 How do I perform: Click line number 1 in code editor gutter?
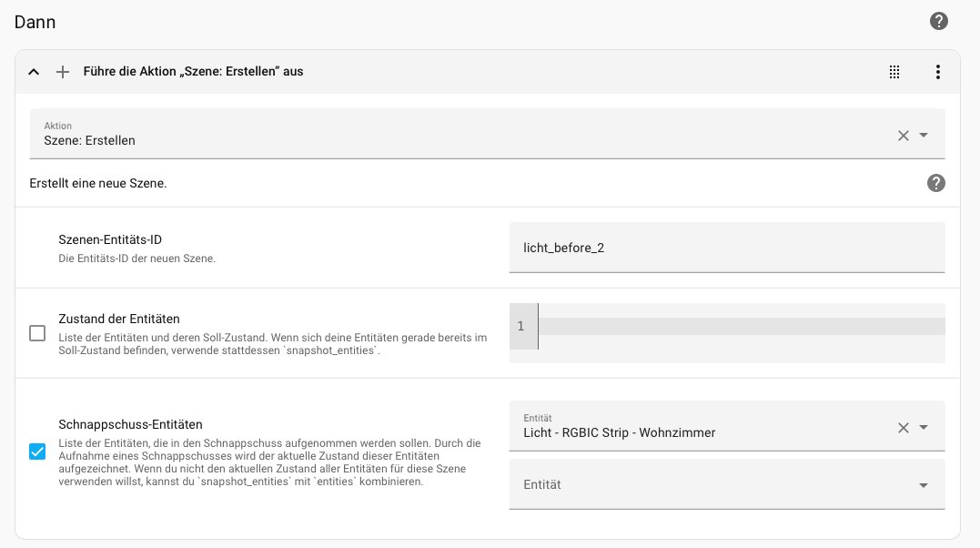coord(521,326)
